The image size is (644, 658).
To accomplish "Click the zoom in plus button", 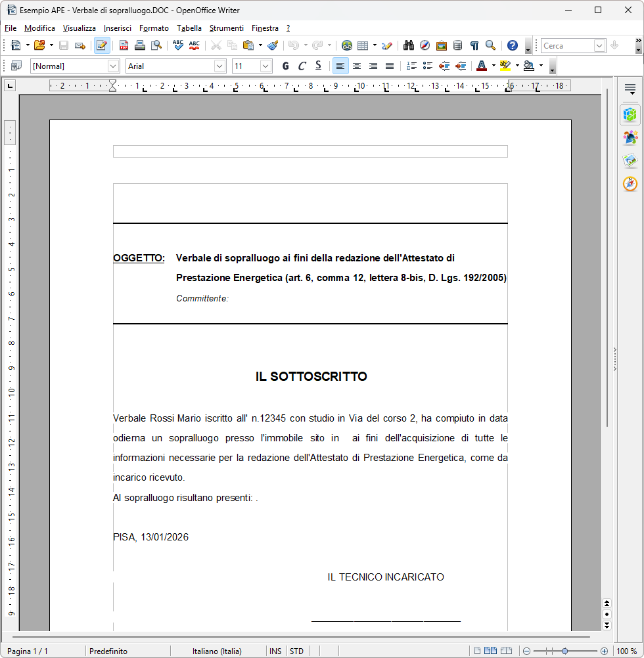I will coord(604,651).
